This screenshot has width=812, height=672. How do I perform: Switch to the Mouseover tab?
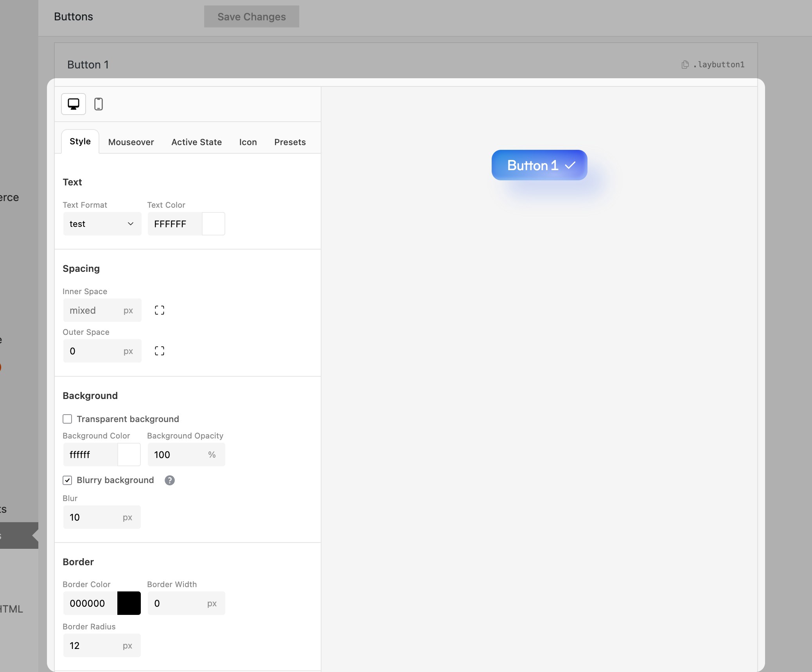(131, 142)
